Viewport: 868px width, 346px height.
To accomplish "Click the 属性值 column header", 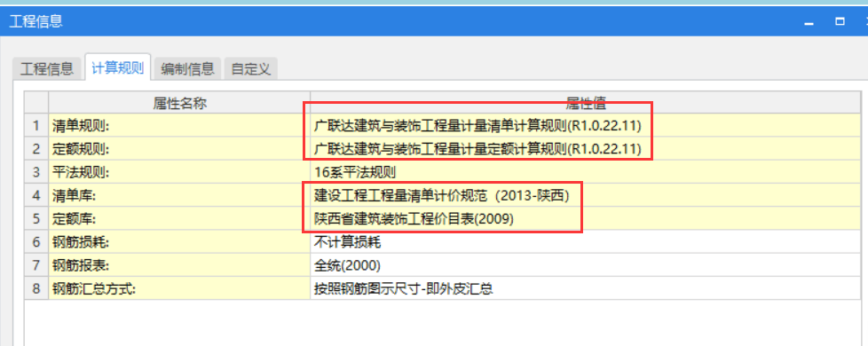I will pyautogui.click(x=586, y=103).
